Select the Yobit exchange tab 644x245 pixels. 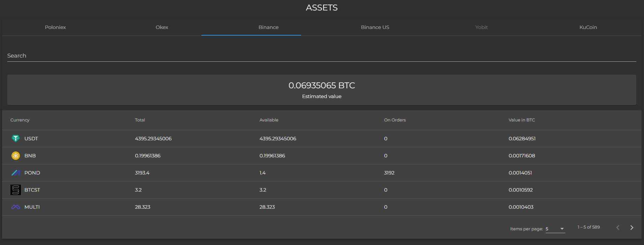coord(481,27)
